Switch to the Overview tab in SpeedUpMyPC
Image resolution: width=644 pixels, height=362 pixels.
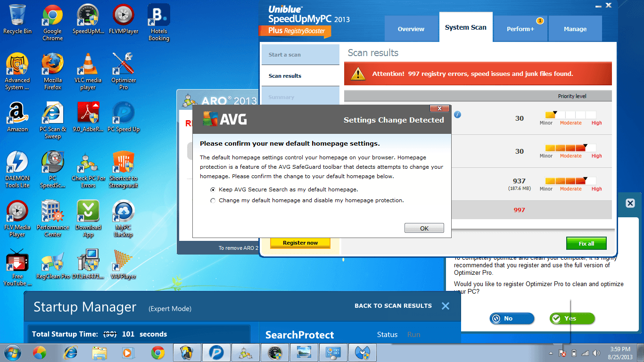coord(411,29)
